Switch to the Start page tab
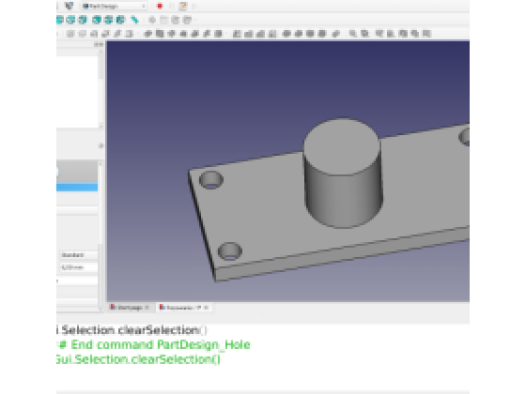The width and height of the screenshot is (526, 394). pyautogui.click(x=130, y=307)
